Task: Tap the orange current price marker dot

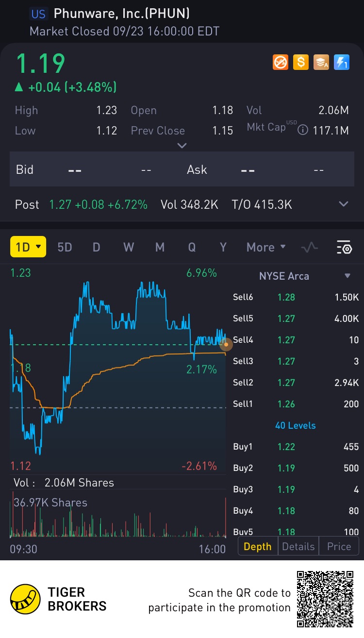Action: click(x=226, y=345)
